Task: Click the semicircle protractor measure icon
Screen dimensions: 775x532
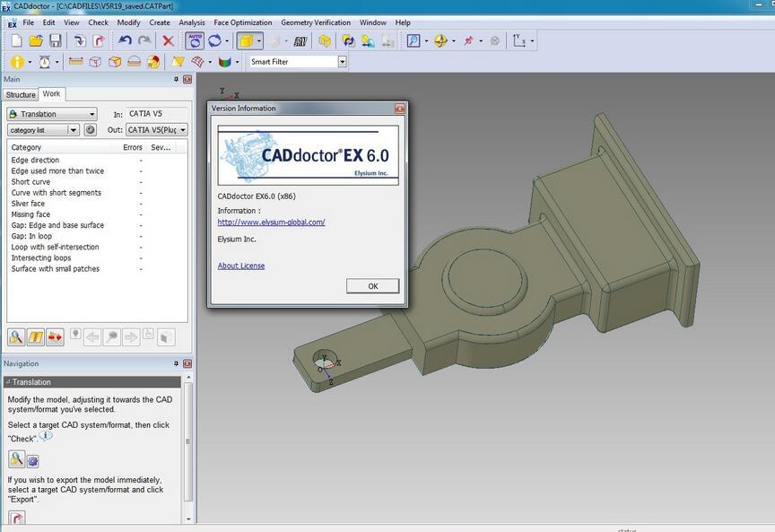Action: [x=134, y=62]
